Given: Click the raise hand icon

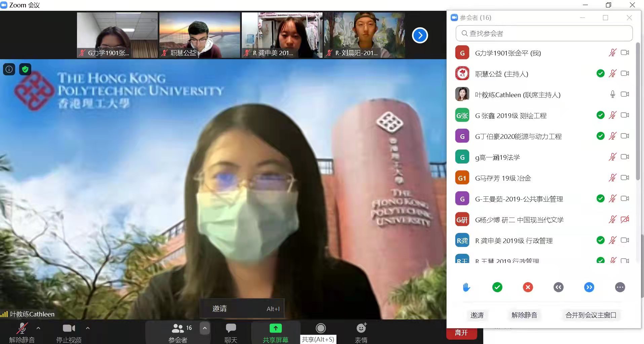Looking at the screenshot, I should 466,287.
